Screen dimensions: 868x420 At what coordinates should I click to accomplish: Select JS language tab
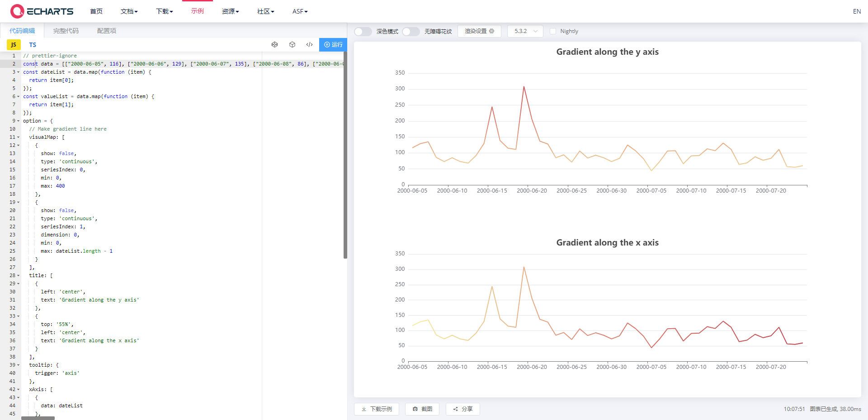14,45
